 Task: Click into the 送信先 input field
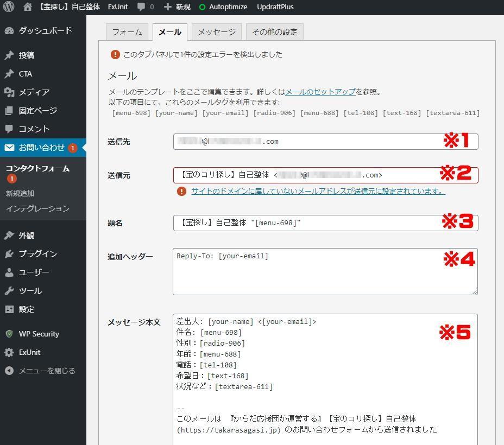tap(326, 142)
